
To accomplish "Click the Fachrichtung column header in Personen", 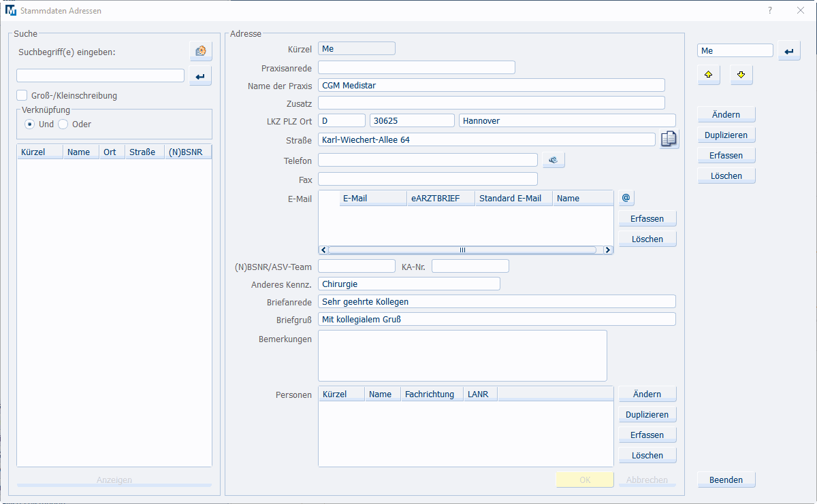I will tap(429, 394).
